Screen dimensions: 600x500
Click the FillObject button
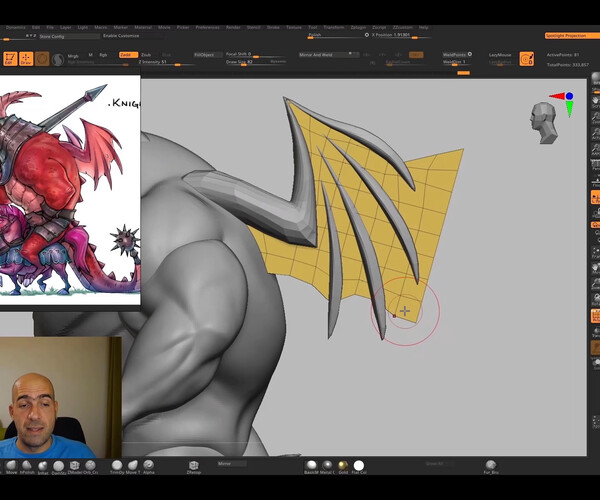(208, 55)
